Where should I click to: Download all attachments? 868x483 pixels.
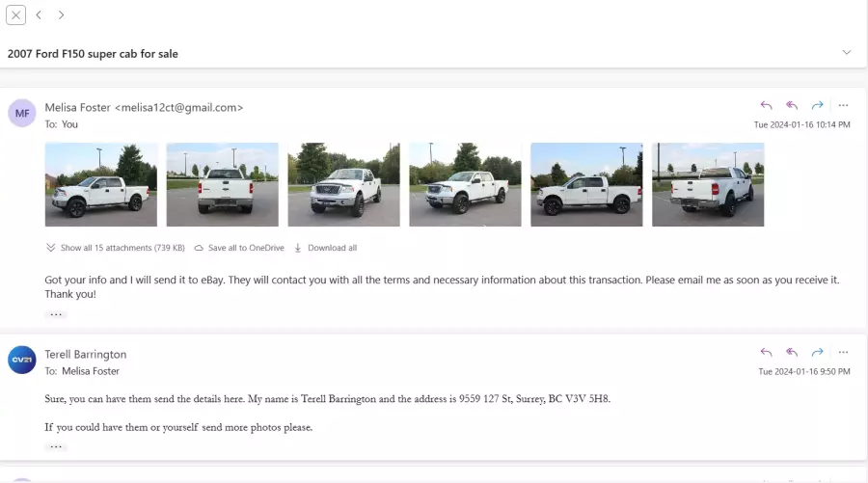tap(326, 248)
